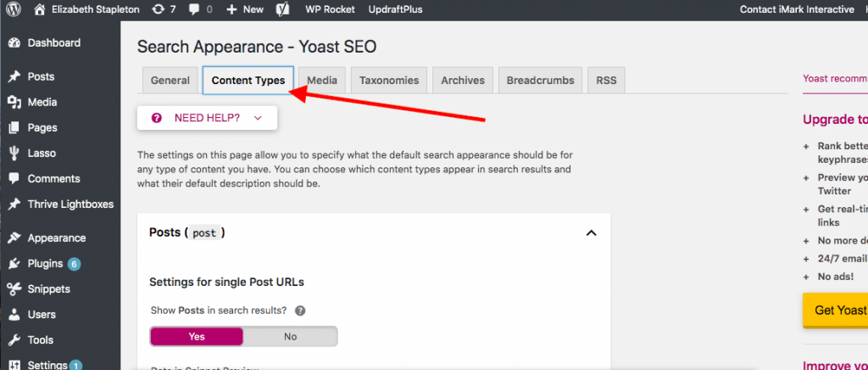Viewport: 868px width, 370px height.
Task: Open Posts menu in the sidebar
Action: pos(41,77)
